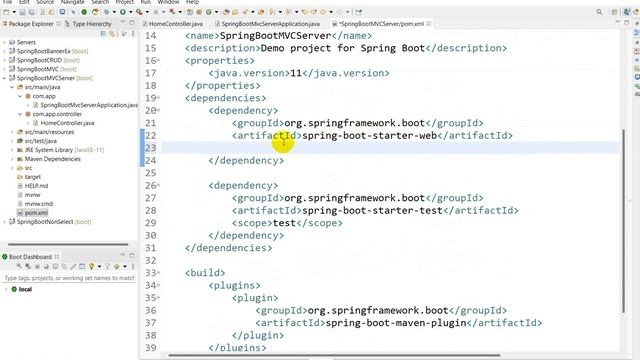Open the File menu

tap(7, 2)
